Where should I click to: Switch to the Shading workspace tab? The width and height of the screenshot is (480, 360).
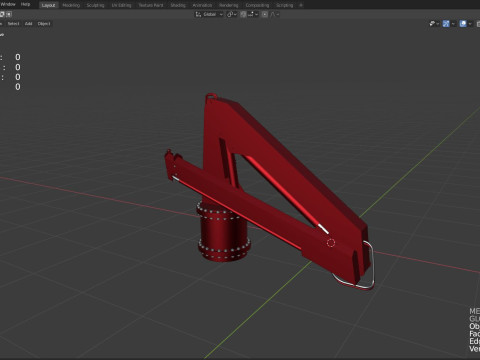(x=178, y=5)
